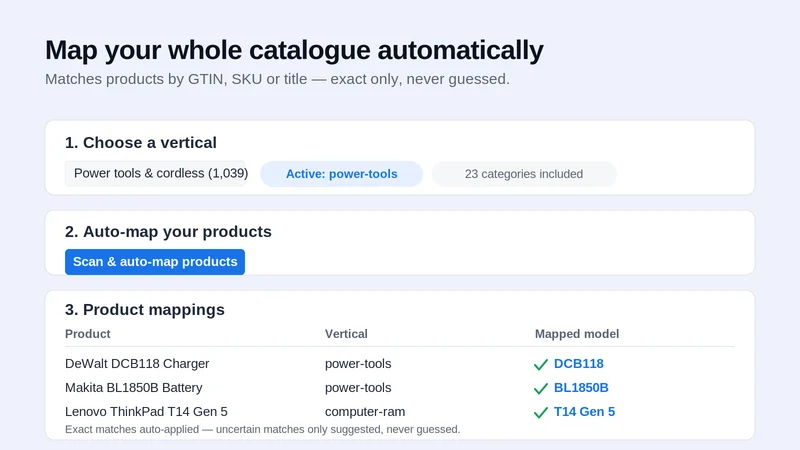Click the '2. Auto-map your products' heading

tap(168, 232)
